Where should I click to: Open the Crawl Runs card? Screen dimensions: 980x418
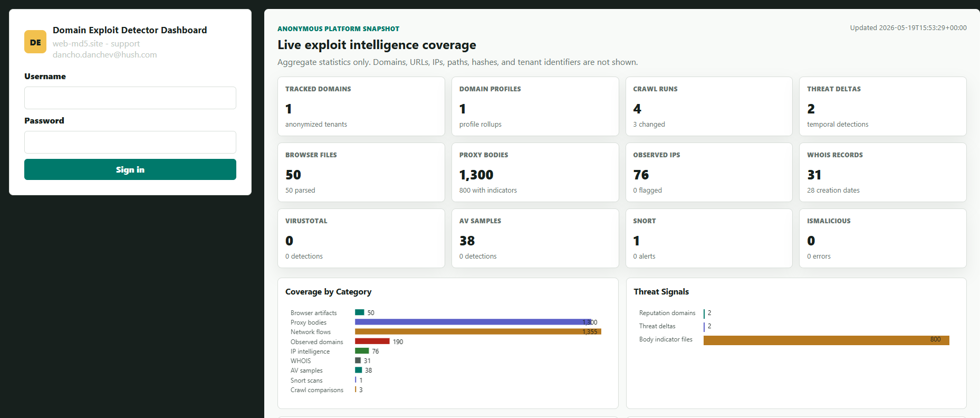point(709,106)
